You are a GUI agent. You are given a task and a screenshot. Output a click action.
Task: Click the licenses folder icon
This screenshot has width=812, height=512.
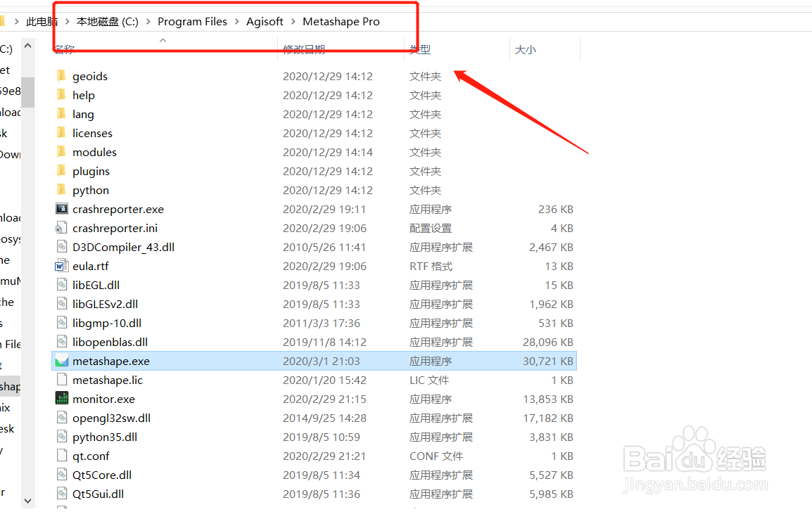tap(62, 133)
